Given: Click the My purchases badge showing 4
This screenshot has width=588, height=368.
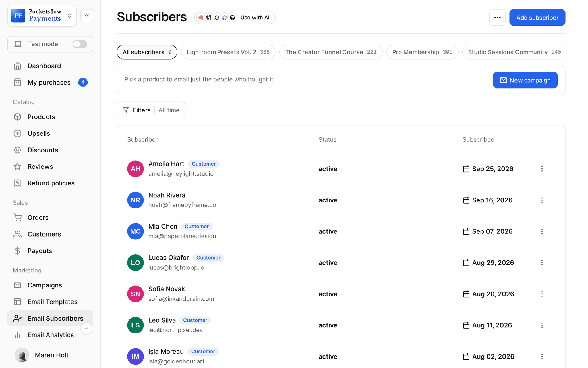Looking at the screenshot, I should click(83, 82).
